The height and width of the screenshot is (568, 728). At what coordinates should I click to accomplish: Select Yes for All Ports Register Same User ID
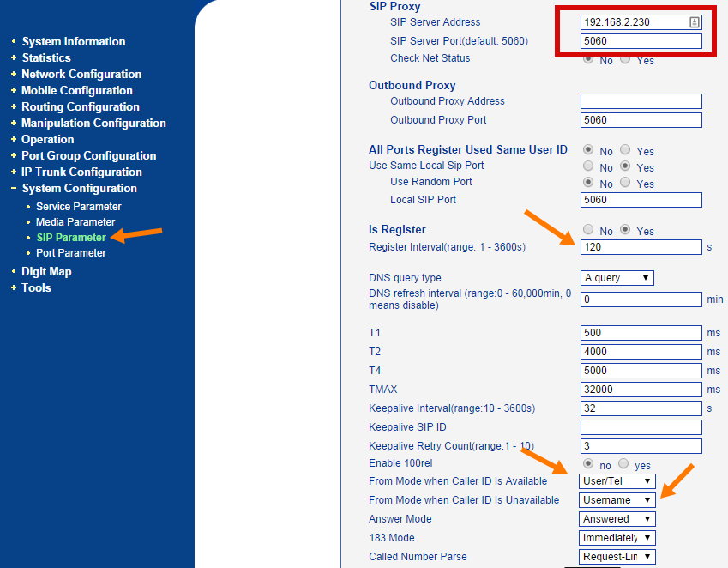625,149
